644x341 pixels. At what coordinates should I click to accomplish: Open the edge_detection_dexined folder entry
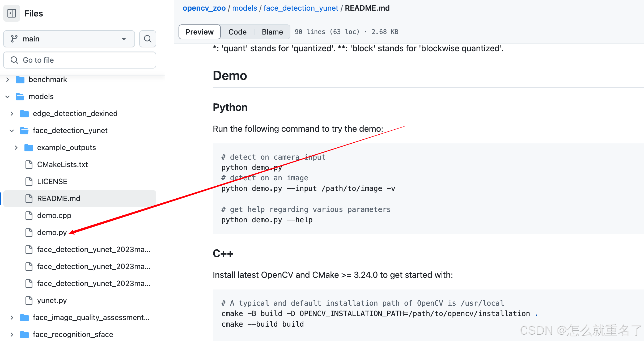75,114
